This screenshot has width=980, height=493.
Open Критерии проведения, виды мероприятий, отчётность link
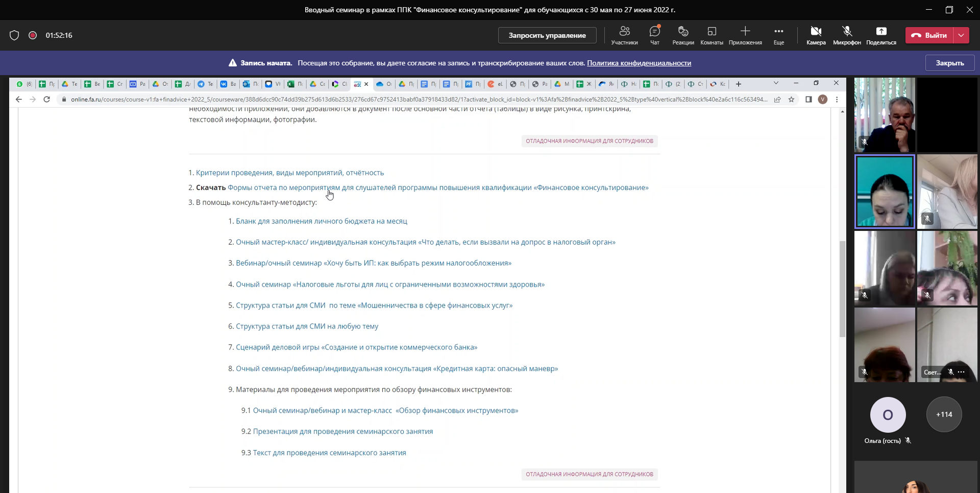coord(290,173)
